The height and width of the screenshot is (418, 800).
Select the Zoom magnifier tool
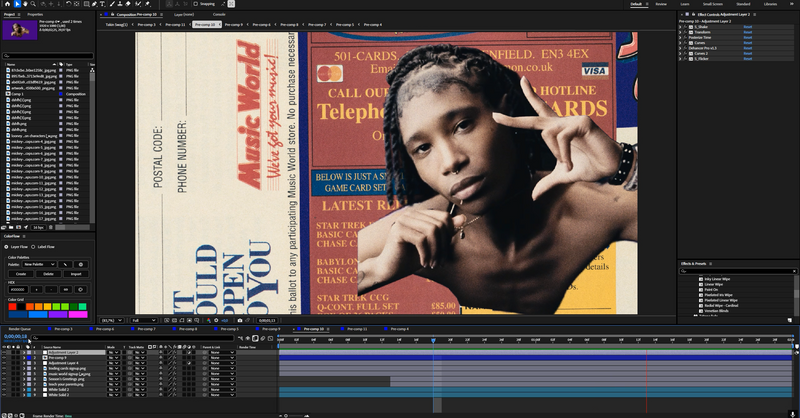tap(33, 4)
